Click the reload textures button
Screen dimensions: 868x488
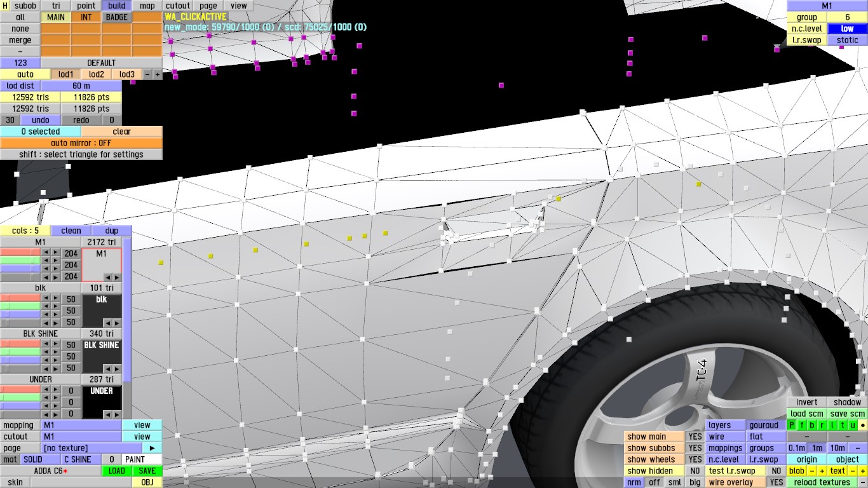822,482
